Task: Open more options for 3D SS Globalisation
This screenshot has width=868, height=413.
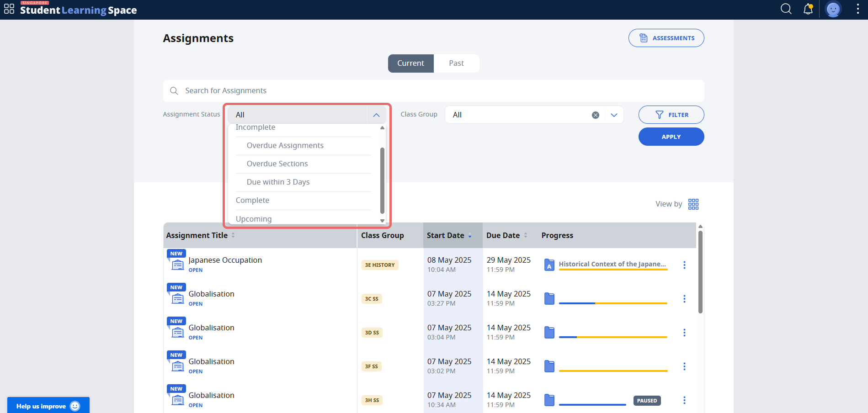Action: click(x=684, y=333)
